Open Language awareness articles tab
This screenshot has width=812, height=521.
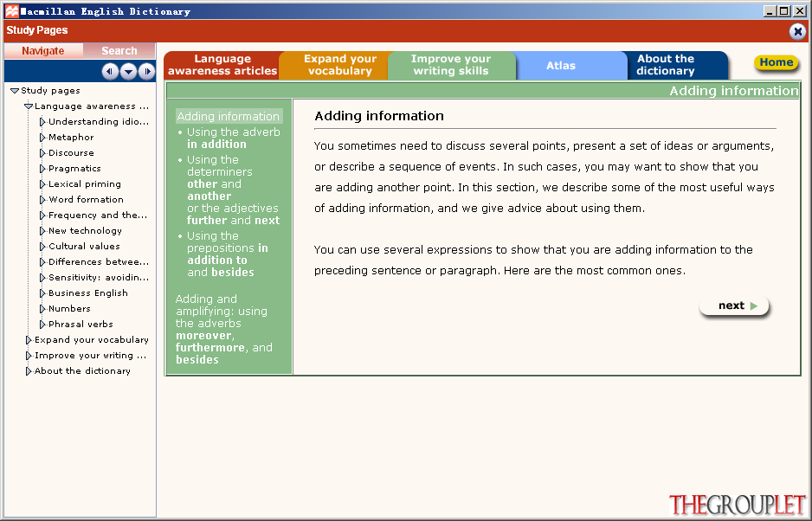pyautogui.click(x=222, y=65)
